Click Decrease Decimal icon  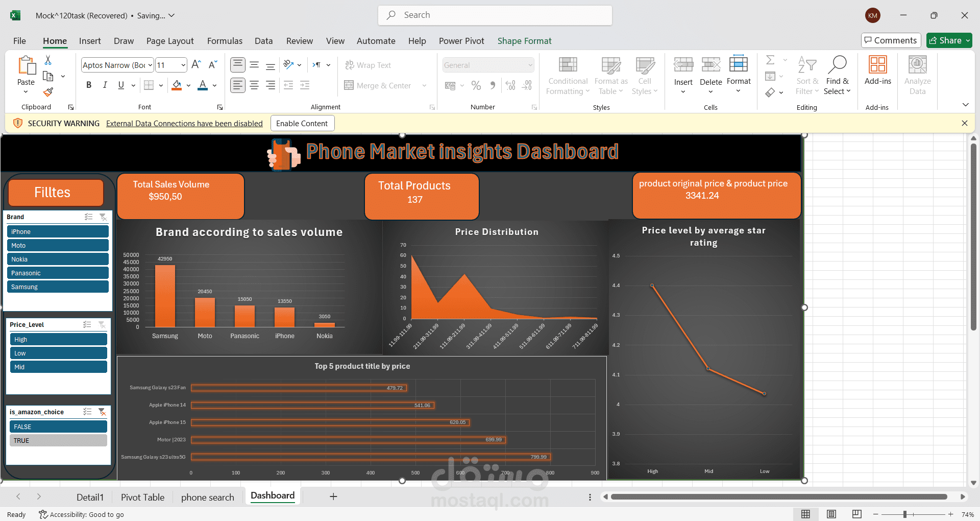point(527,85)
